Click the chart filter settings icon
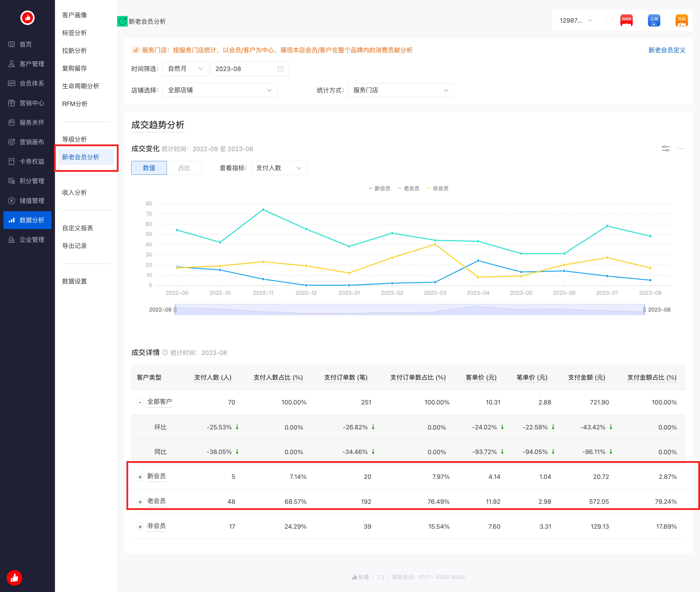Image resolution: width=700 pixels, height=592 pixels. (x=665, y=148)
